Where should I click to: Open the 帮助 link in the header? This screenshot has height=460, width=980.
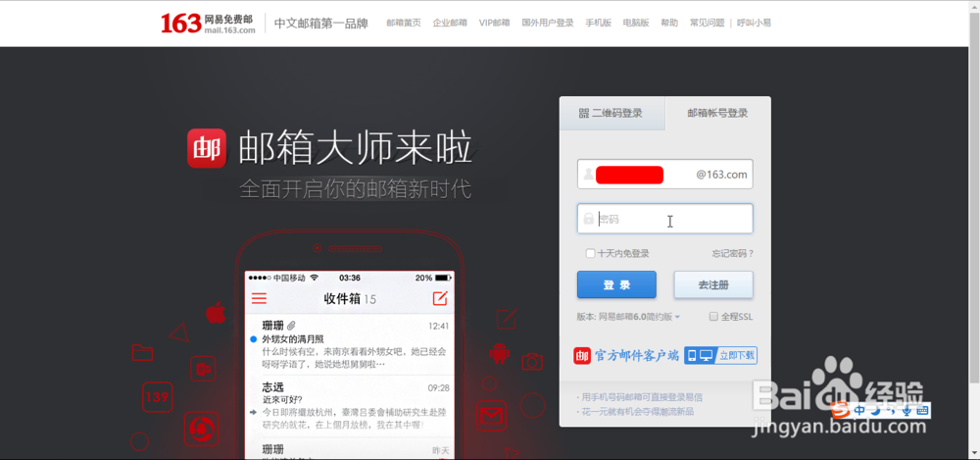coord(668,23)
